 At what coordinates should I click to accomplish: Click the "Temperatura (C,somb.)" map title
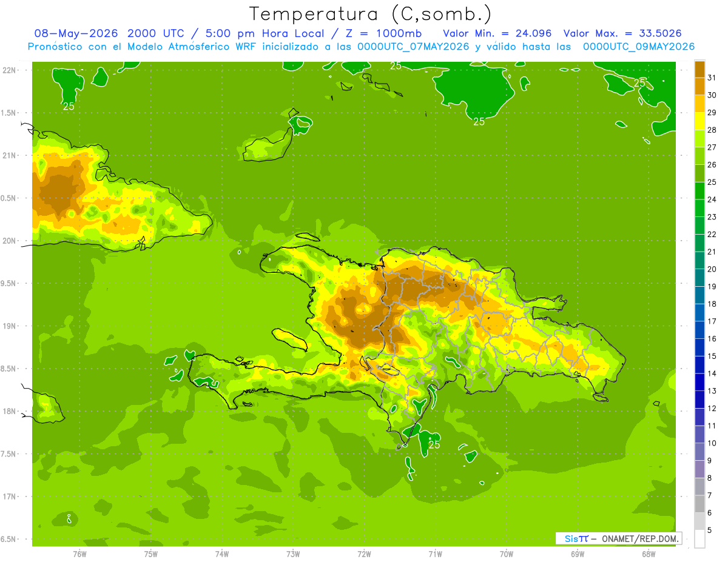pyautogui.click(x=371, y=15)
